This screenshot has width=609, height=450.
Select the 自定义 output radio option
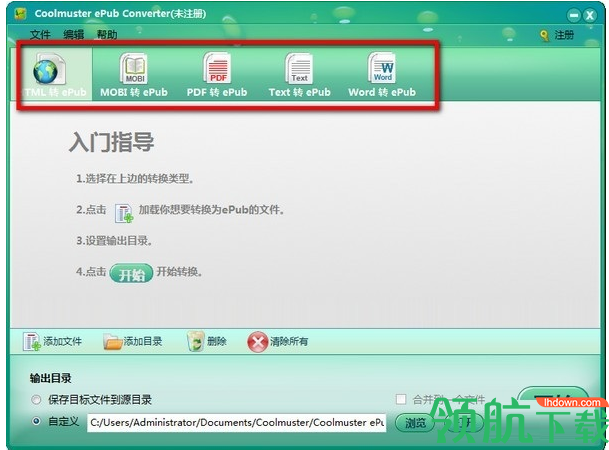(x=36, y=421)
